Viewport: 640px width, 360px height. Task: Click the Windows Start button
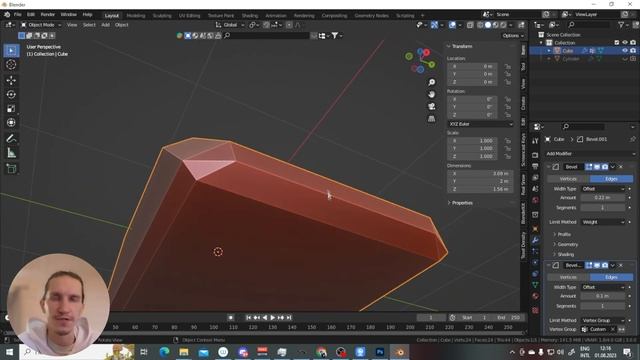(x=9, y=352)
